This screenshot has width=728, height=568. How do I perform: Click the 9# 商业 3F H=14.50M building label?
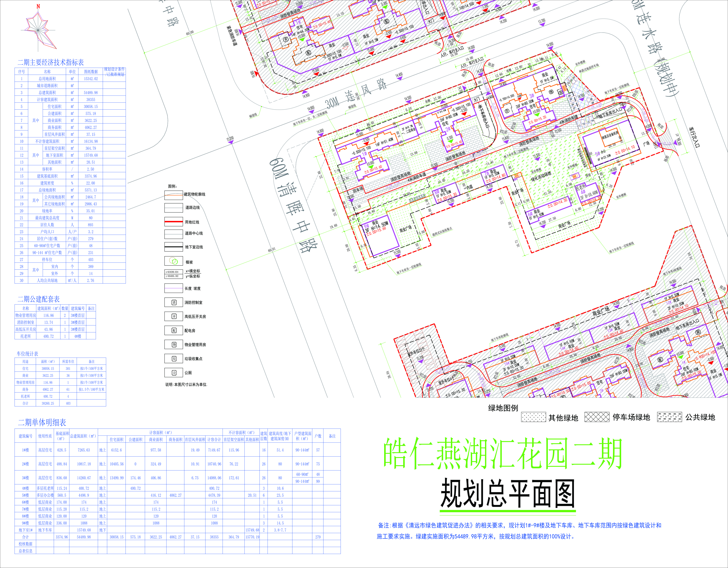coord(376,227)
